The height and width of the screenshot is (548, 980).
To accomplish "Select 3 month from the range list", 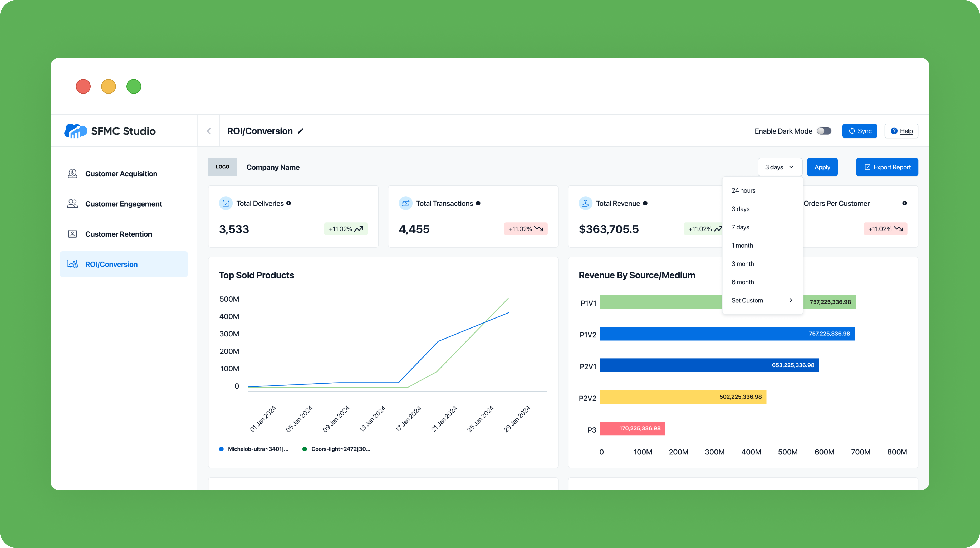I will click(762, 264).
